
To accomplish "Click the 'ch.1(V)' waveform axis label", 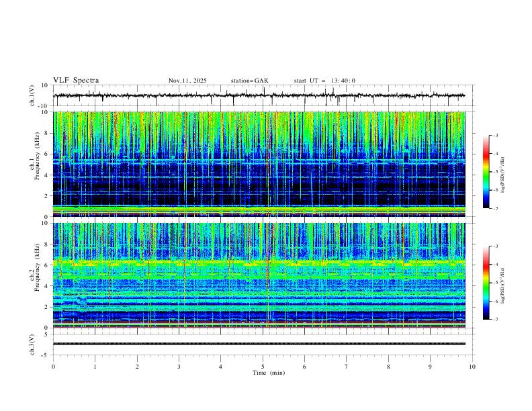I will click(32, 95).
